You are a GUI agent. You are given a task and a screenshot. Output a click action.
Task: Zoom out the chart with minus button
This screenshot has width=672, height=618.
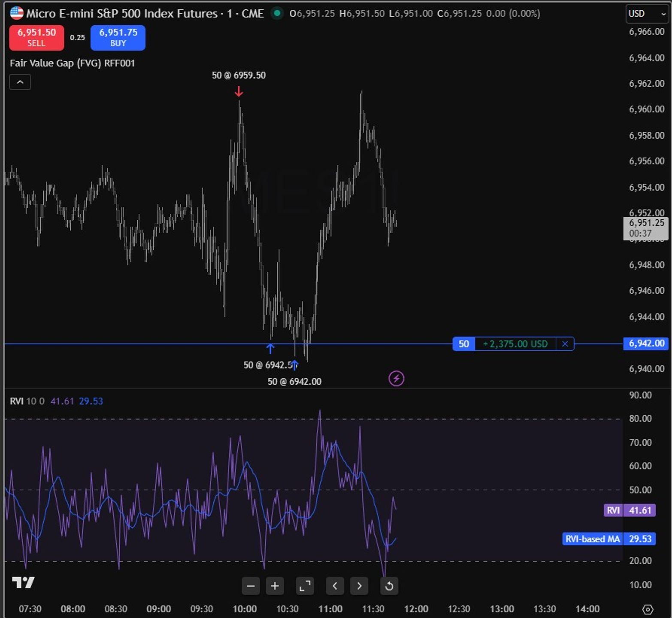[251, 586]
